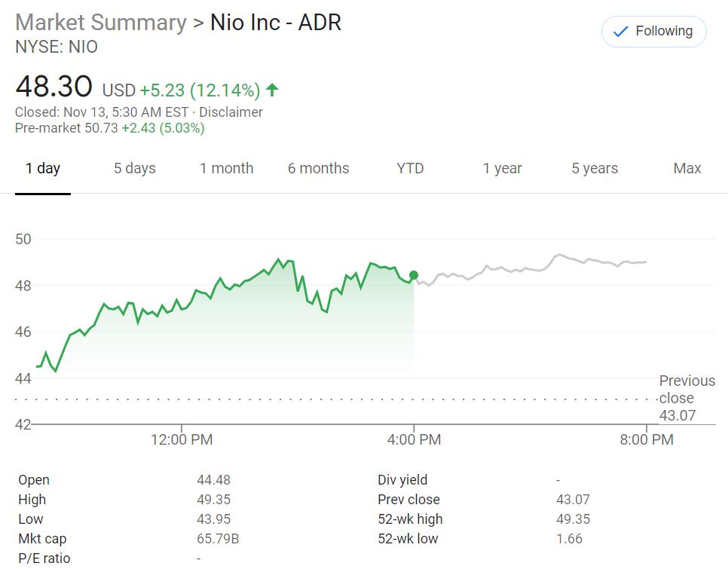
Task: Switch to the 5 days chart tab
Action: pos(134,168)
